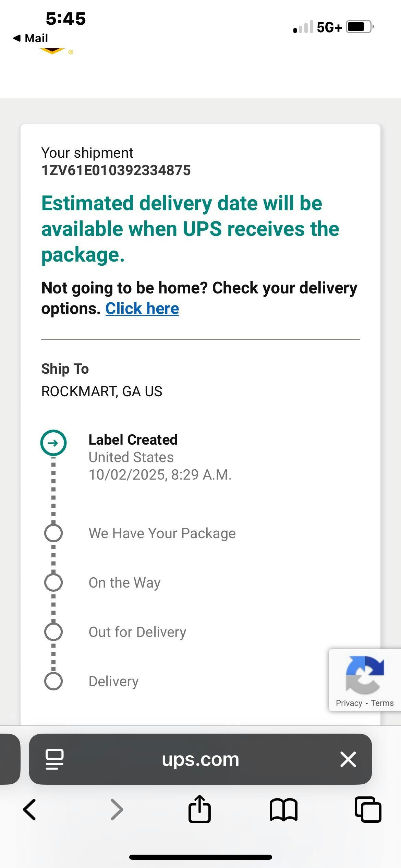Open reCAPTCHA Terms link
Image resolution: width=401 pixels, height=868 pixels.
coord(382,703)
